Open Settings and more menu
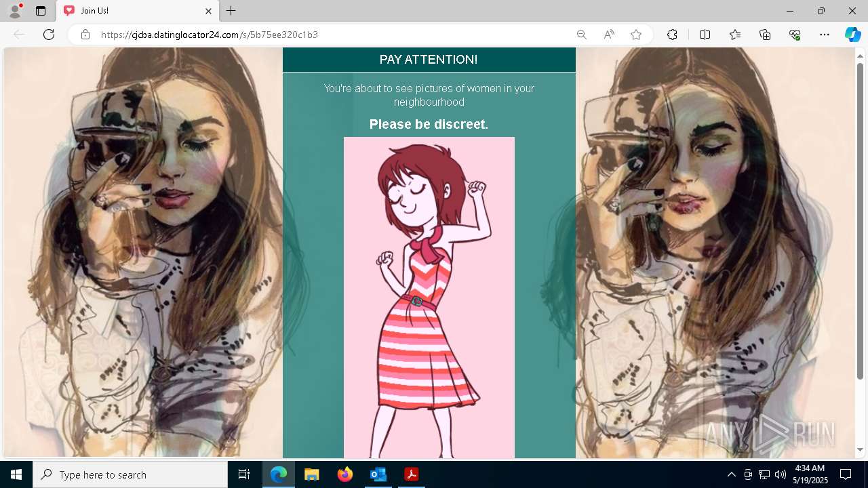 point(825,35)
